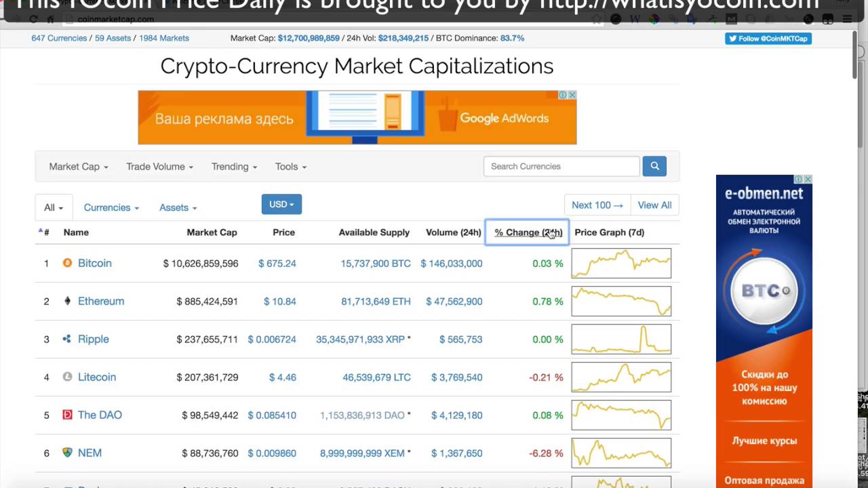Open the 1984 Markets link
This screenshot has height=488, width=868.
tap(164, 39)
